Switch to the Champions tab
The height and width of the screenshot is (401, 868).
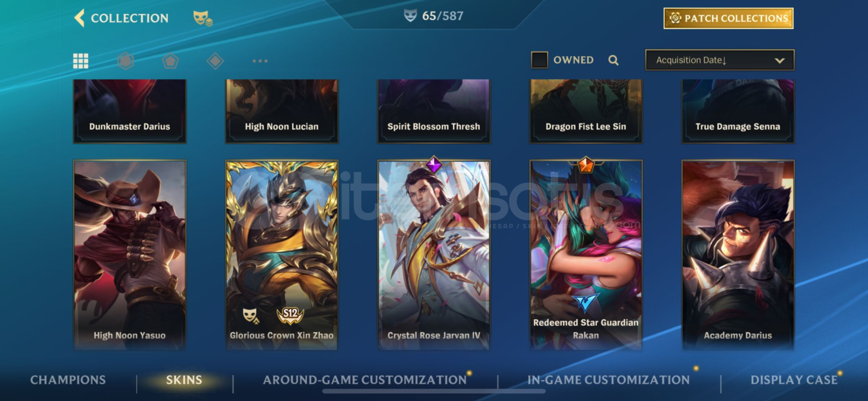click(x=68, y=380)
